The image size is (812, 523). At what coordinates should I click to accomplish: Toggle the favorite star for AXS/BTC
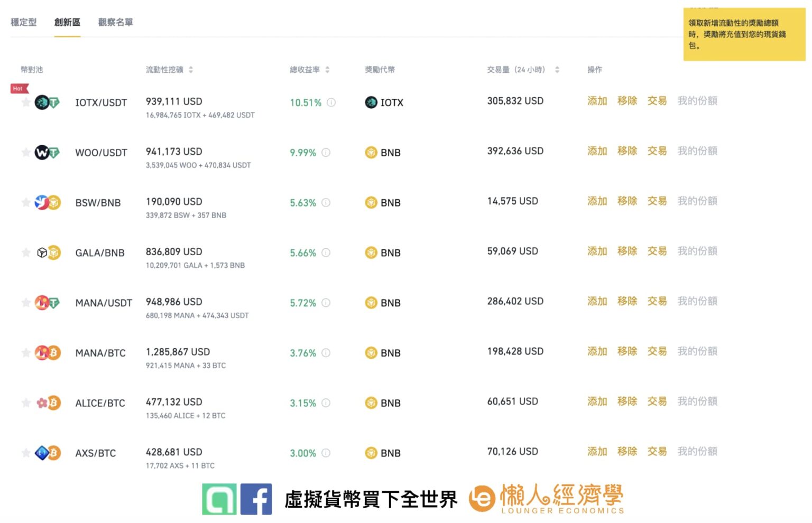pos(26,453)
